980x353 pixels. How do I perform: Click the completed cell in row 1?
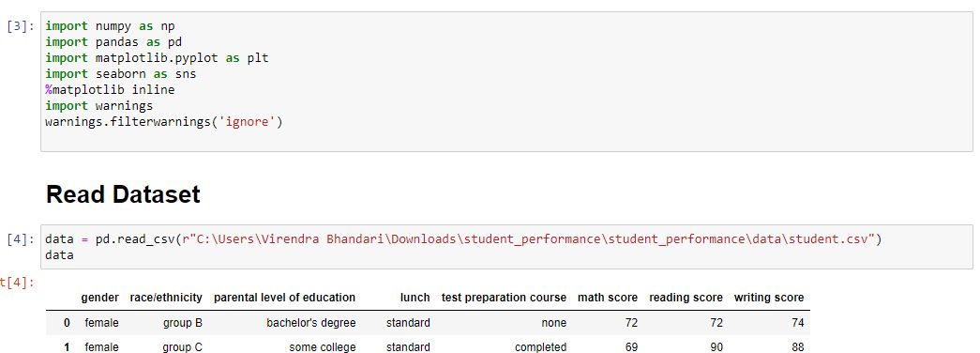tap(540, 346)
